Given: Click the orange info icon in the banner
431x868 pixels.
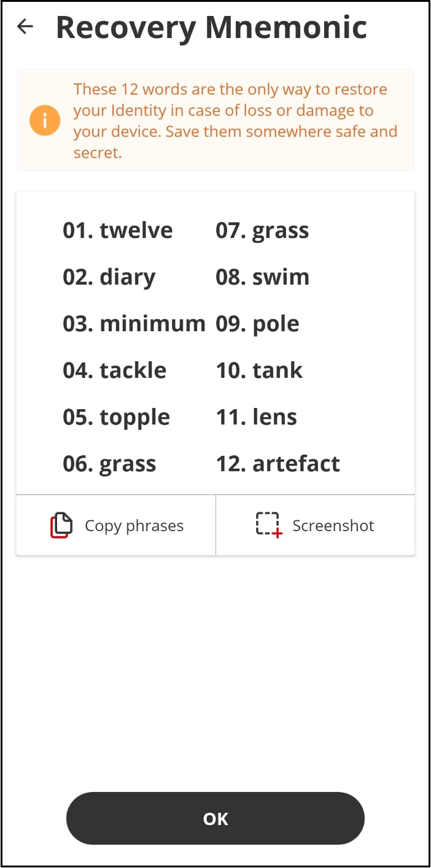Looking at the screenshot, I should pyautogui.click(x=44, y=120).
